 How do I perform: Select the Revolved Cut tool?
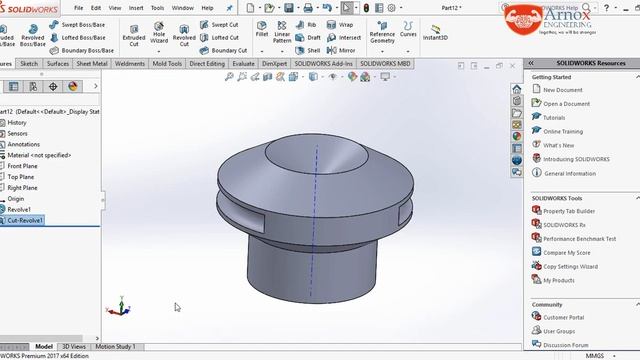coord(184,35)
